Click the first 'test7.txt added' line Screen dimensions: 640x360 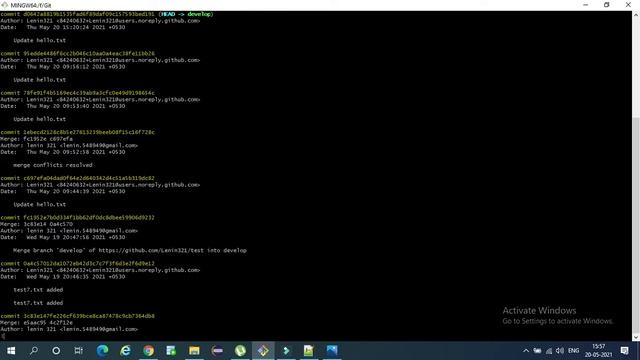click(x=38, y=290)
